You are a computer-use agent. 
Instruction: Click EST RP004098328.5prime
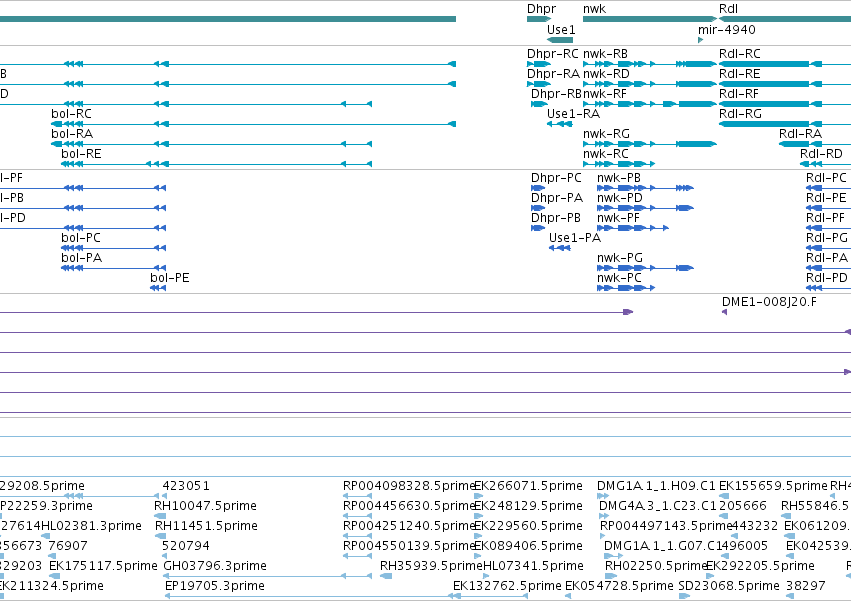[409, 486]
